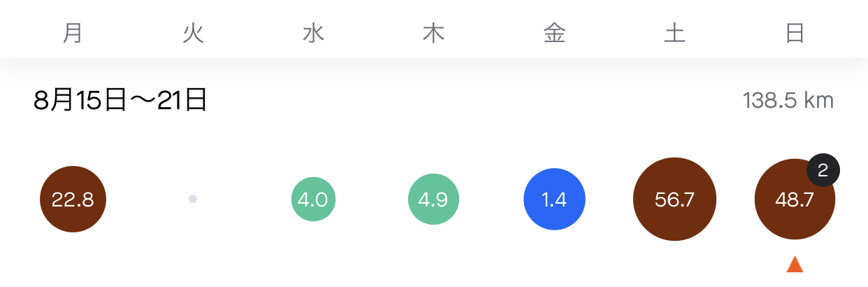
Task: Click the orange triangle marker under Sunday
Action: click(x=795, y=264)
